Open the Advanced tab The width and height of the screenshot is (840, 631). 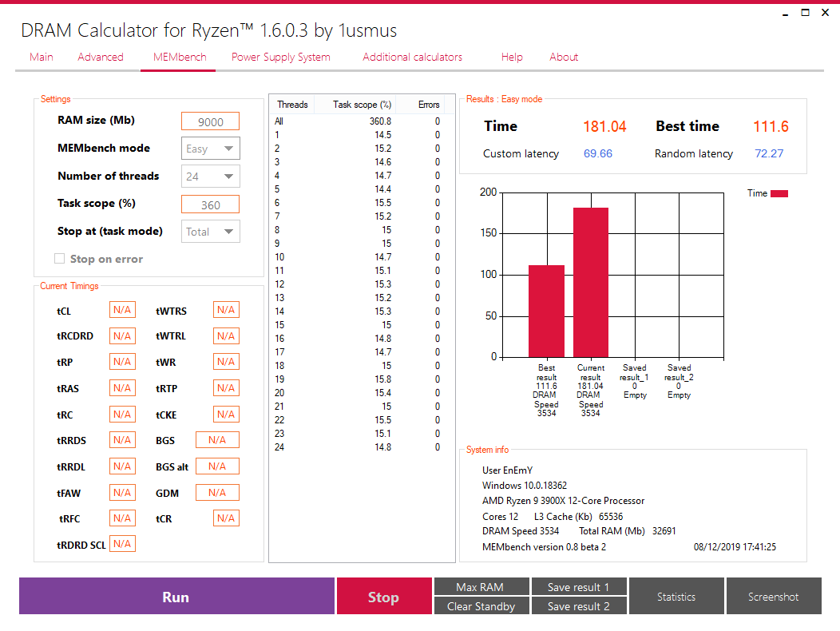[x=100, y=57]
